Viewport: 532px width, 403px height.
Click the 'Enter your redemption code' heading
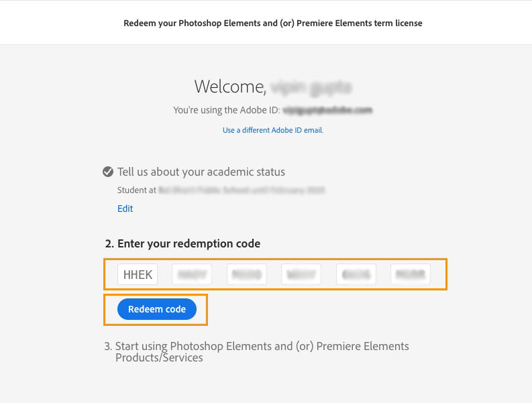[189, 243]
